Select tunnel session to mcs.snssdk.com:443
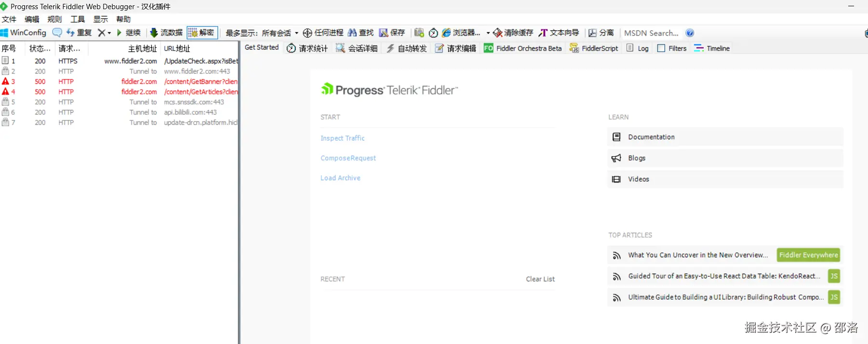 [x=119, y=102]
